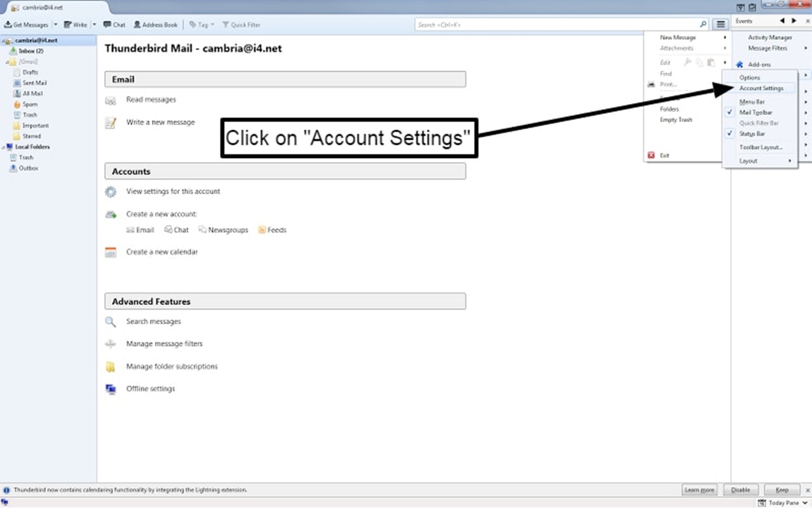The width and height of the screenshot is (812, 508).
Task: Open Chat from the mail toolbar
Action: click(x=114, y=25)
